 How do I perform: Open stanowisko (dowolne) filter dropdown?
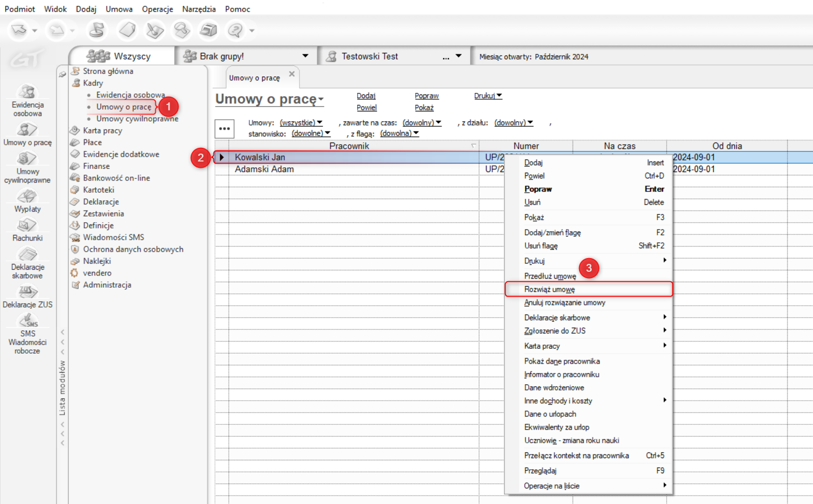coord(311,134)
